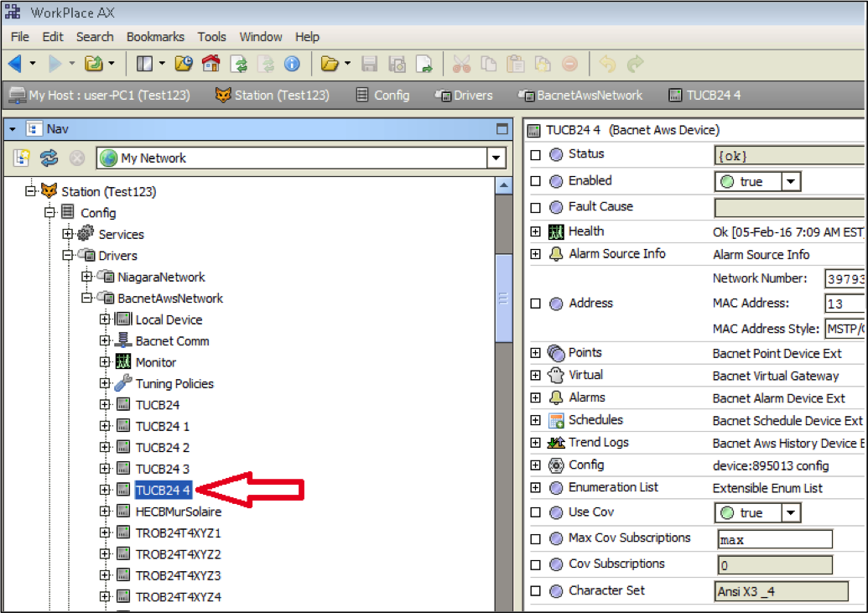Click the Forward navigation arrow
868x613 pixels.
[x=55, y=64]
